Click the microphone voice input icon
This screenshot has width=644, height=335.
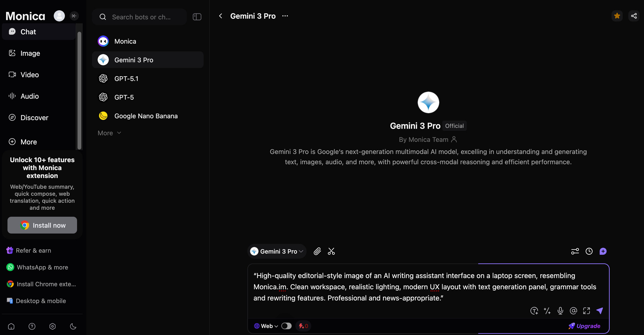pos(560,311)
